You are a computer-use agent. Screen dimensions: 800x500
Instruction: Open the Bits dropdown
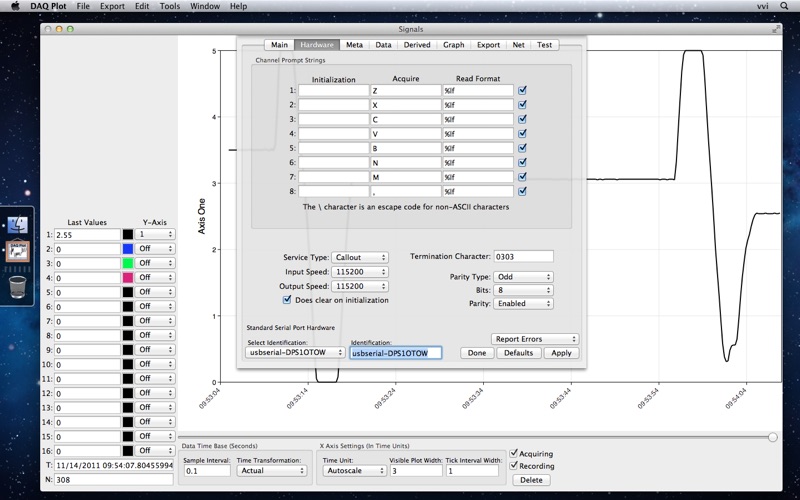tap(523, 290)
